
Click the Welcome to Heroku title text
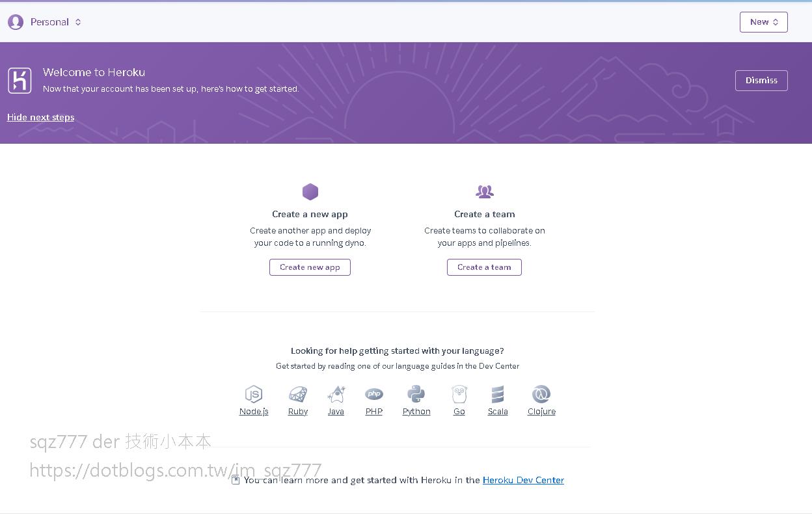point(94,72)
